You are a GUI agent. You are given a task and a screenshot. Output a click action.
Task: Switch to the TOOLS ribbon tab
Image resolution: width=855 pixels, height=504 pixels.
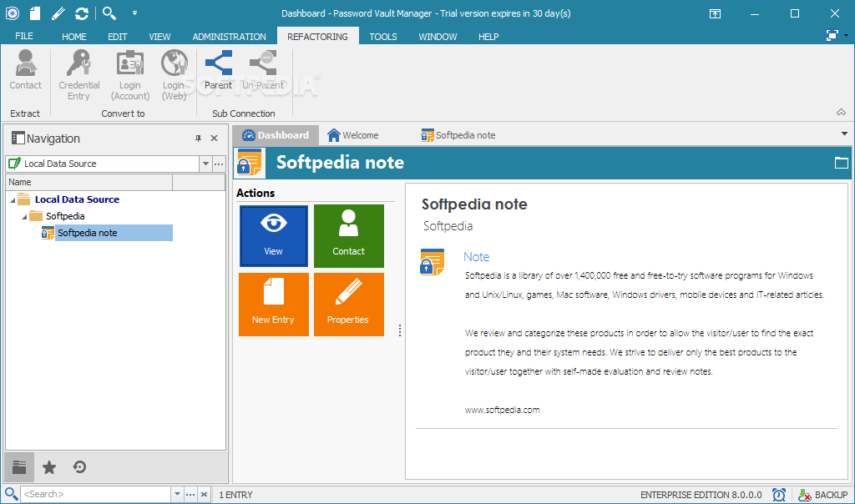tap(382, 37)
